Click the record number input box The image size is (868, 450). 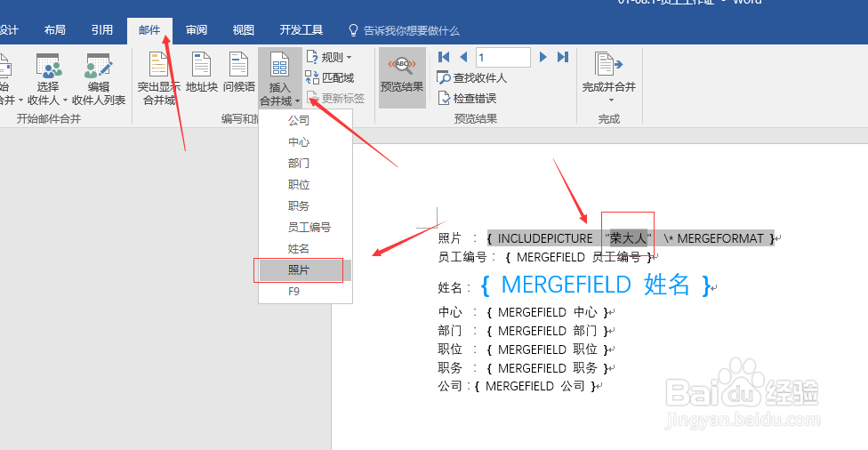(502, 57)
